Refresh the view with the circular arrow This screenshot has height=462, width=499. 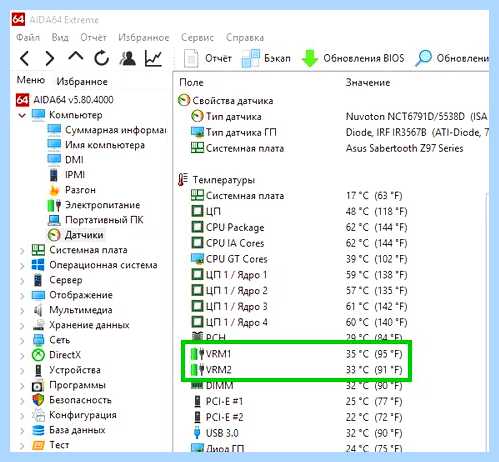coord(101,58)
